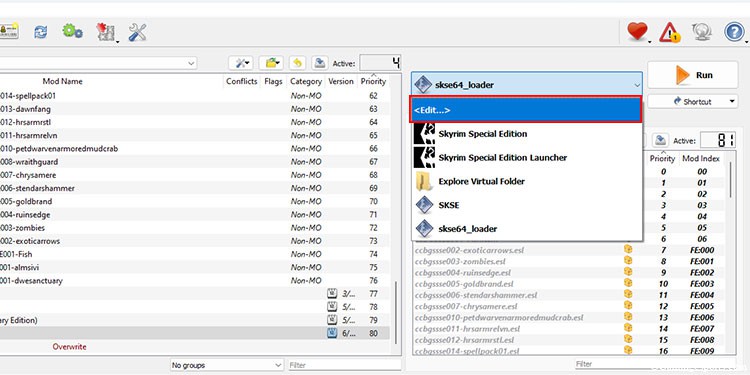Viewport: 750px width, 375px height.
Task: Click the chest icon for ccbgssse007-chrysamere.esl
Action: (x=628, y=306)
